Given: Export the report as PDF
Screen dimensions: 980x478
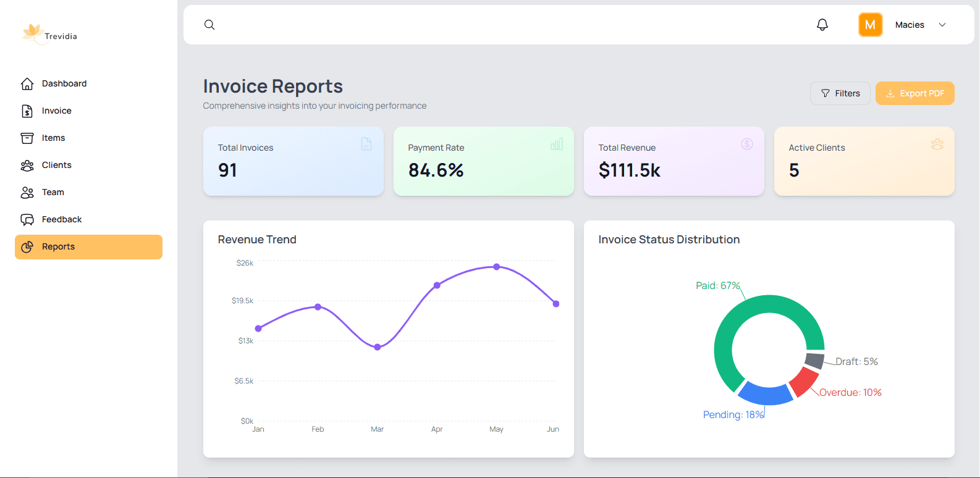Looking at the screenshot, I should point(915,93).
